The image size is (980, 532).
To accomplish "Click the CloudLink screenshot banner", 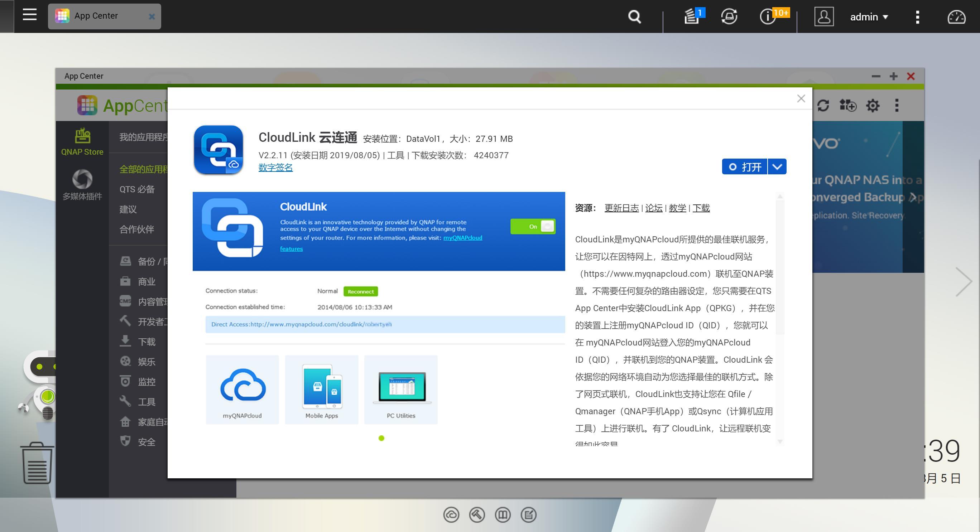I will [x=379, y=231].
